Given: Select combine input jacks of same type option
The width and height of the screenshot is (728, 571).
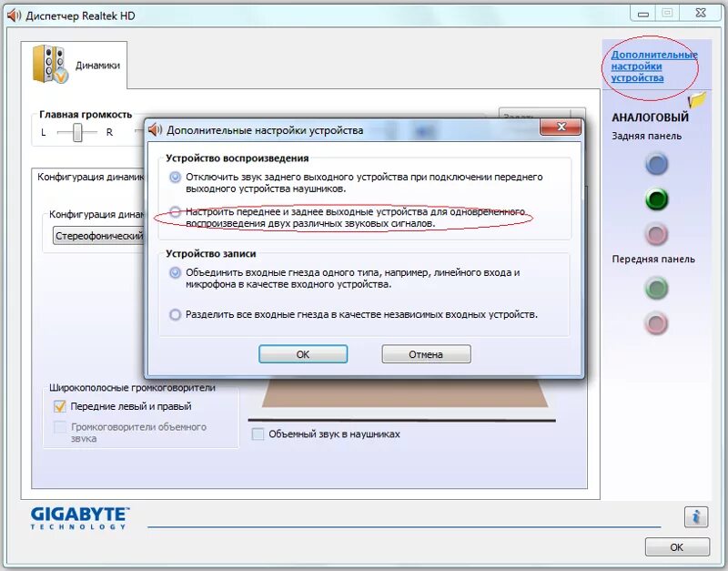Looking at the screenshot, I should pos(175,272).
